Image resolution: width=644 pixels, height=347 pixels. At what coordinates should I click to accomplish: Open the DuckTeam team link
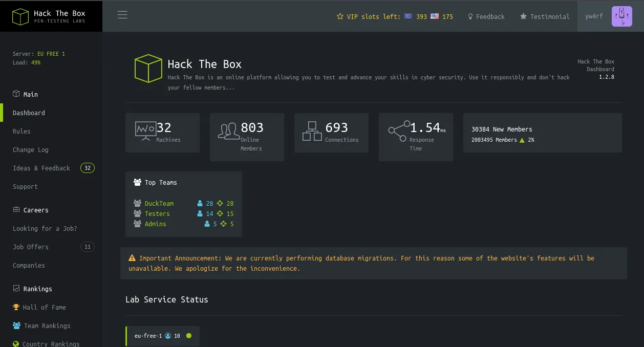coord(159,203)
